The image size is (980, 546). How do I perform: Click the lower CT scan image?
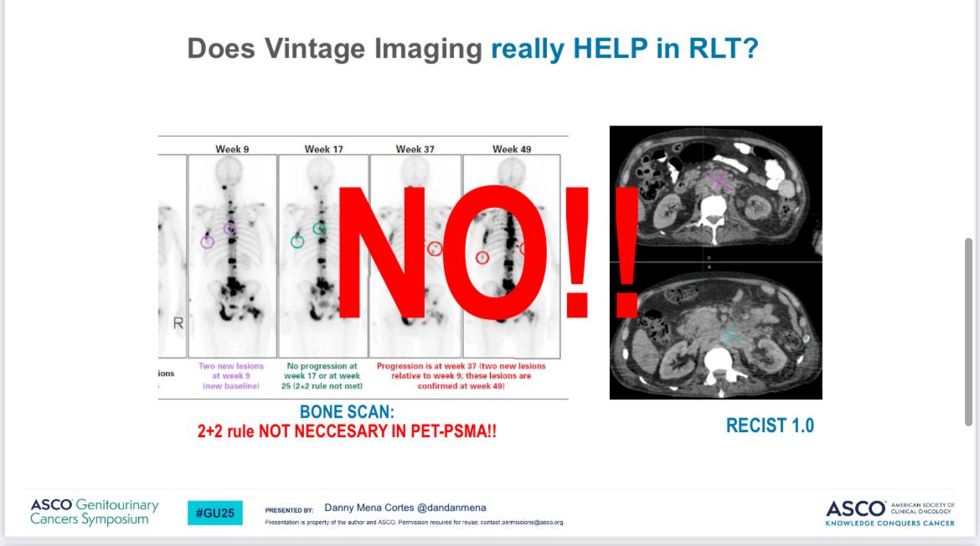coord(715,331)
